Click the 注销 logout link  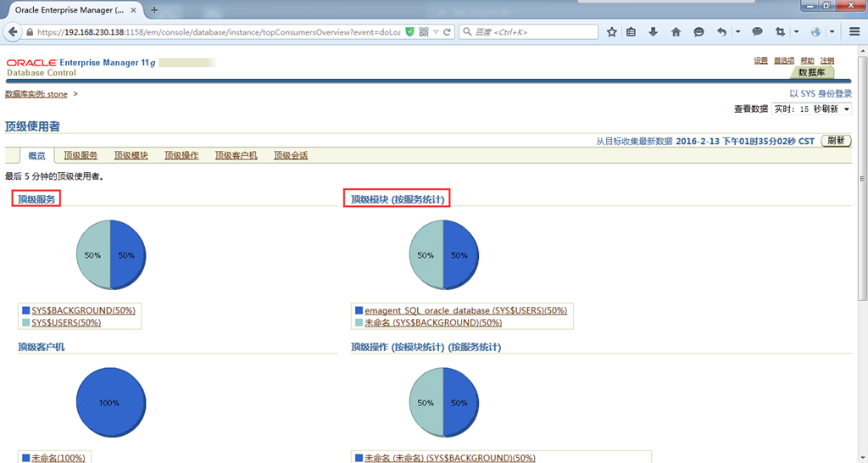pos(827,61)
